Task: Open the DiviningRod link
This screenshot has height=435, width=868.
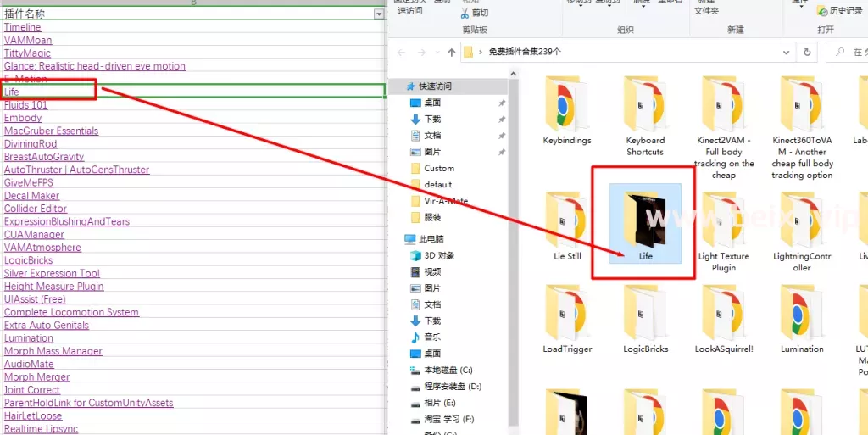Action: [x=31, y=144]
